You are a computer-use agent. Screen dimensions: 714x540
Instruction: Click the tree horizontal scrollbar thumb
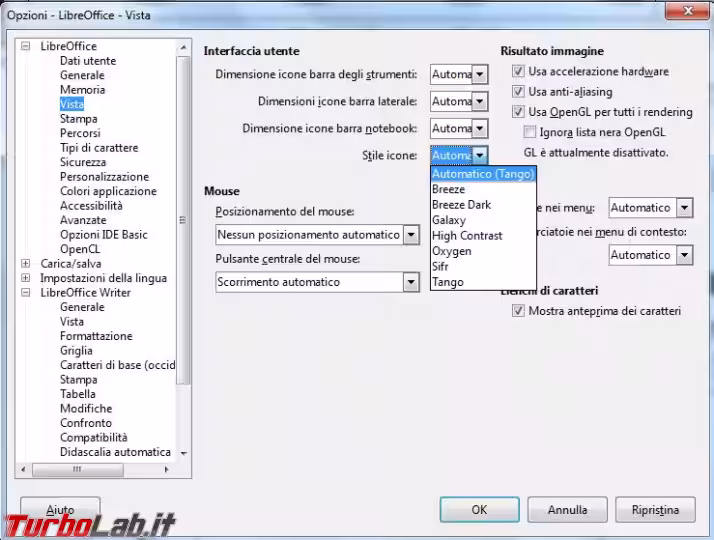tap(77, 469)
